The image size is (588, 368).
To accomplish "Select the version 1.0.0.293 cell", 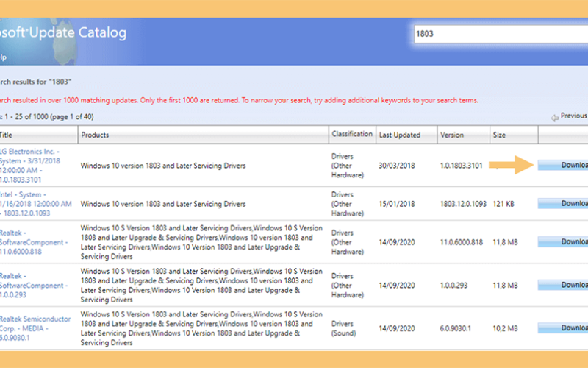I will 453,286.
